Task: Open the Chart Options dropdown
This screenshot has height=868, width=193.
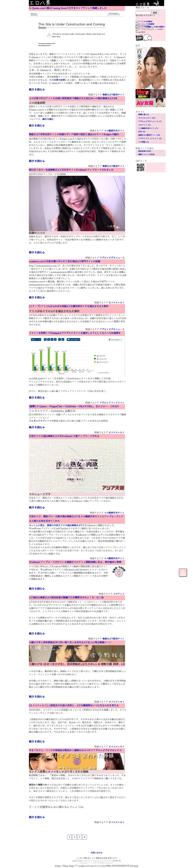Action: 115,340
